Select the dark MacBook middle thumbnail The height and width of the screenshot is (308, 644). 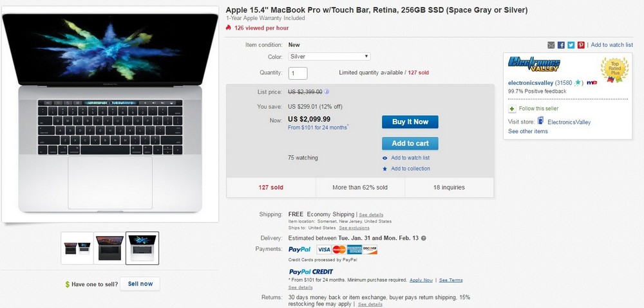pyautogui.click(x=109, y=248)
